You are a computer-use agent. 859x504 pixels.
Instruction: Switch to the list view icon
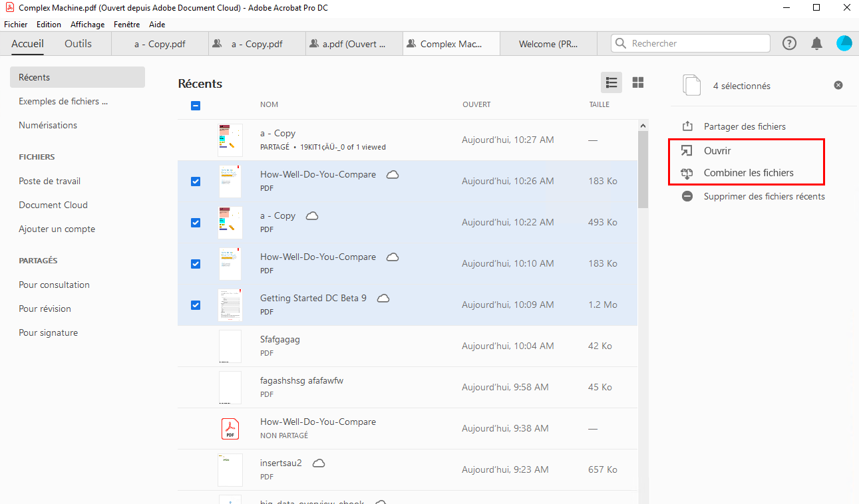(611, 82)
